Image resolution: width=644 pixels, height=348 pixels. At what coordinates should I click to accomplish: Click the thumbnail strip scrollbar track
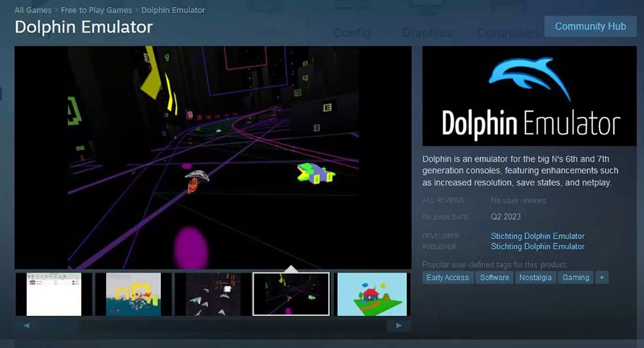click(x=213, y=326)
